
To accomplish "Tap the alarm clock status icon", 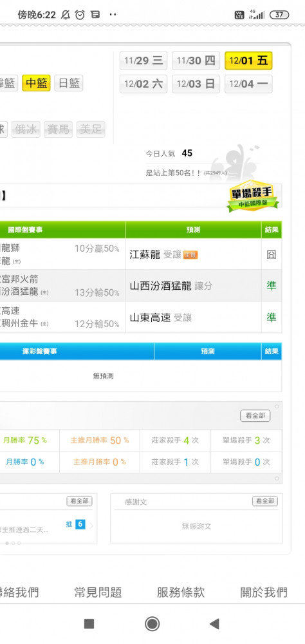I will (x=80, y=15).
